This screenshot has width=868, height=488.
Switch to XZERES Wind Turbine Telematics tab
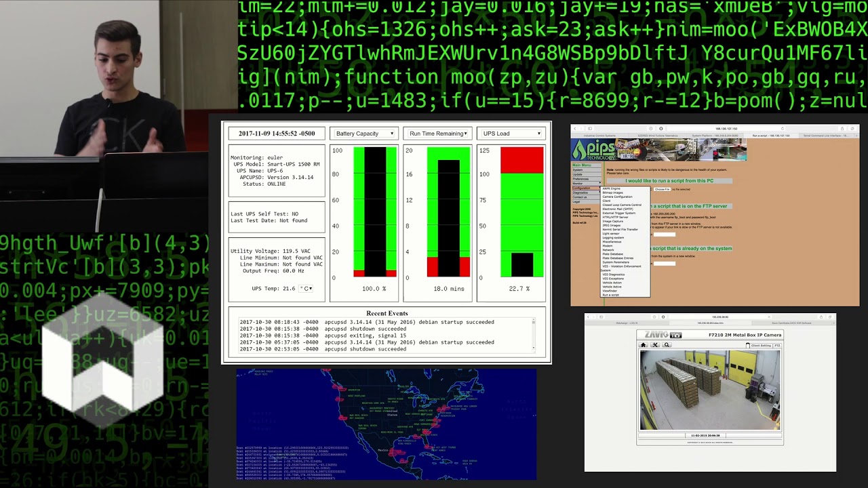[x=656, y=136]
